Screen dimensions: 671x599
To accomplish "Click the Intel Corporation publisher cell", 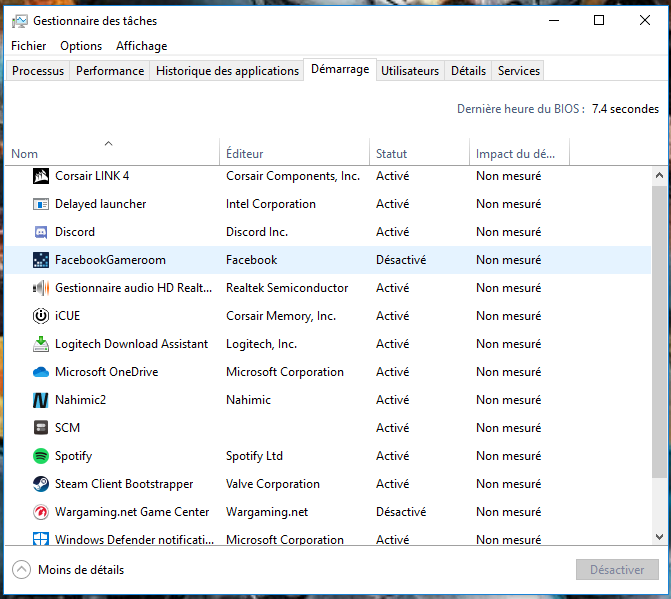I will (x=271, y=204).
